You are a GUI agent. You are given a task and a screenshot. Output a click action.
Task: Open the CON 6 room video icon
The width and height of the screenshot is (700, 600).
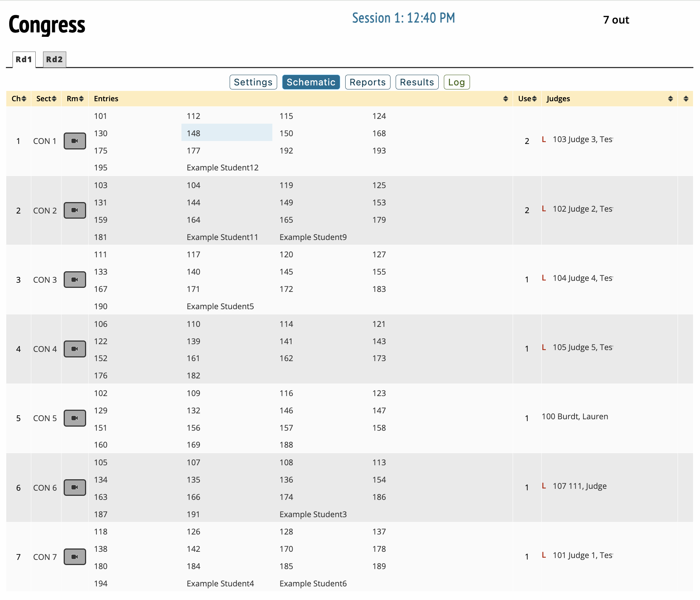click(x=75, y=487)
